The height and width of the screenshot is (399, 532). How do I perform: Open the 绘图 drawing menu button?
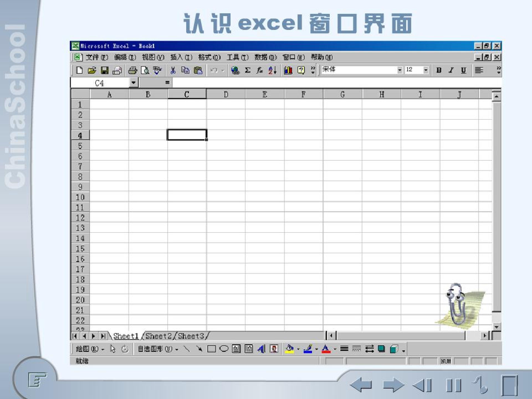90,349
